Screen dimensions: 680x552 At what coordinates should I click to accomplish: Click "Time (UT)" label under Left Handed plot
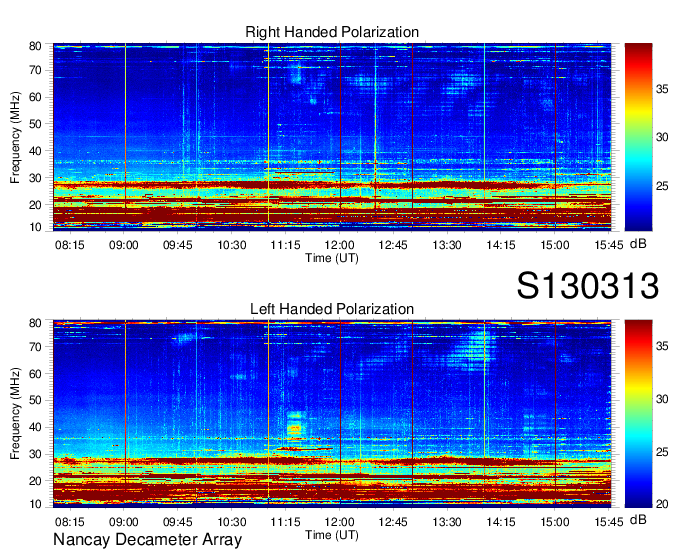[332, 535]
